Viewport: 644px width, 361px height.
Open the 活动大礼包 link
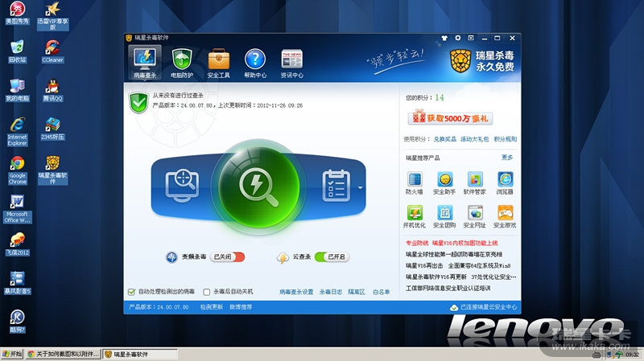[x=474, y=139]
